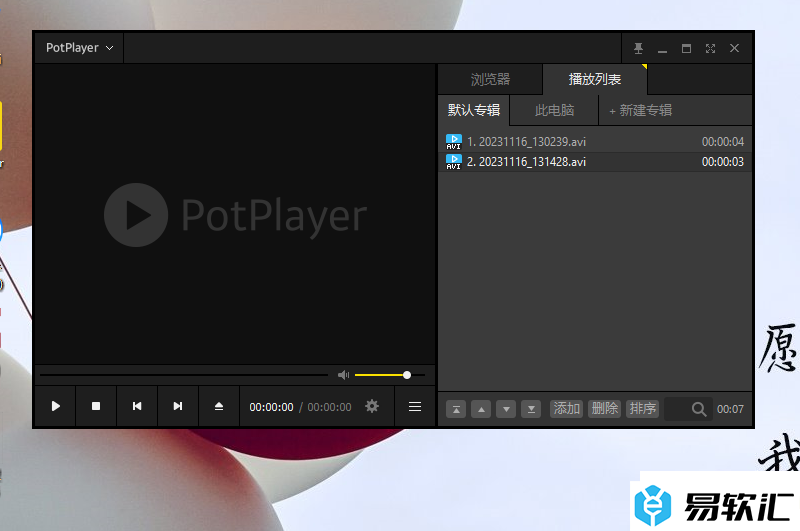
Task: Click 添加 button
Action: 566,409
